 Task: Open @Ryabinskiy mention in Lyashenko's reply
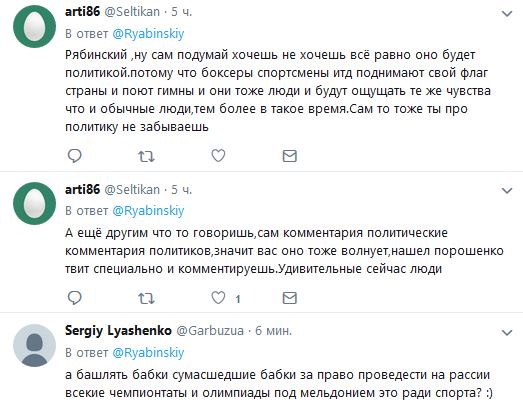click(x=148, y=353)
